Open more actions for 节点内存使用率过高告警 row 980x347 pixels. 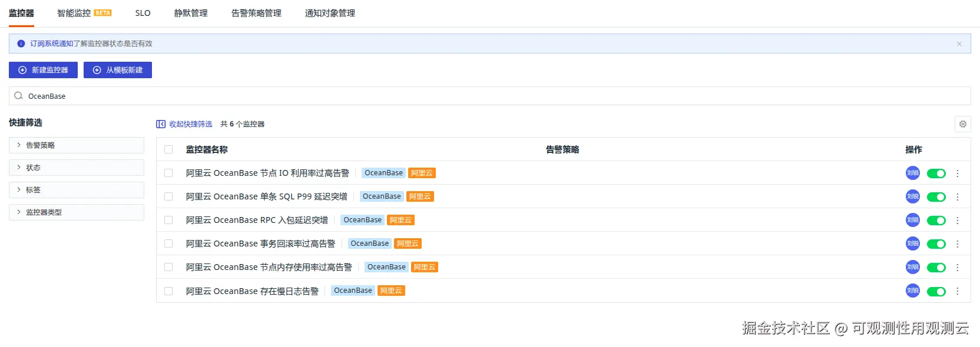(958, 268)
